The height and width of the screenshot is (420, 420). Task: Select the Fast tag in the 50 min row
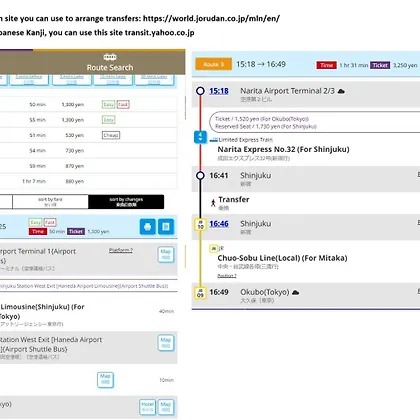pos(123,105)
